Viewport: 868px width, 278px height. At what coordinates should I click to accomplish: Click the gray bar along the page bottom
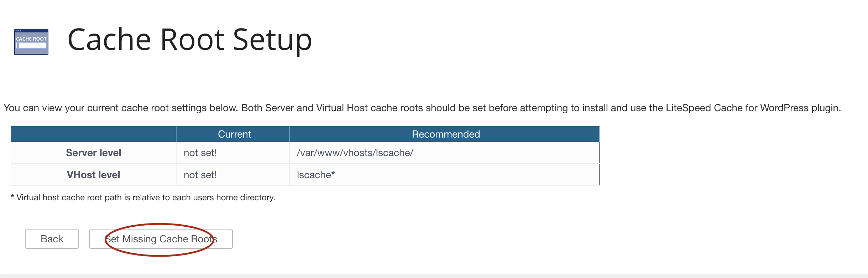(x=434, y=276)
